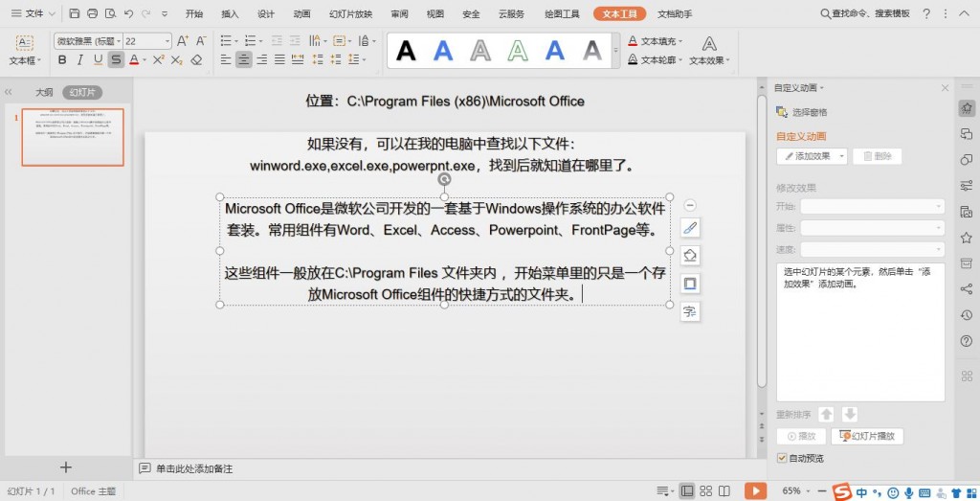
Task: Click 添加效果 add effect button
Action: pyautogui.click(x=812, y=156)
